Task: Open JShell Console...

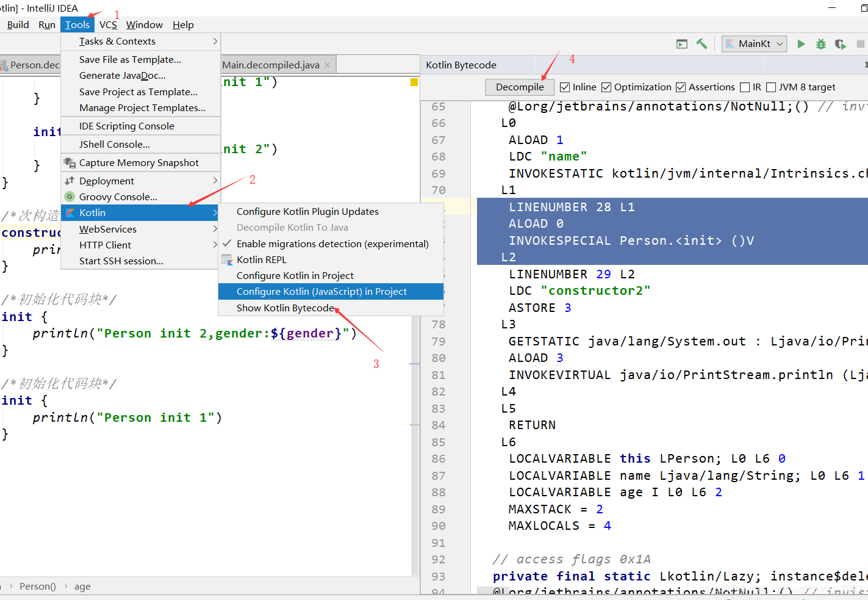Action: pyautogui.click(x=140, y=145)
